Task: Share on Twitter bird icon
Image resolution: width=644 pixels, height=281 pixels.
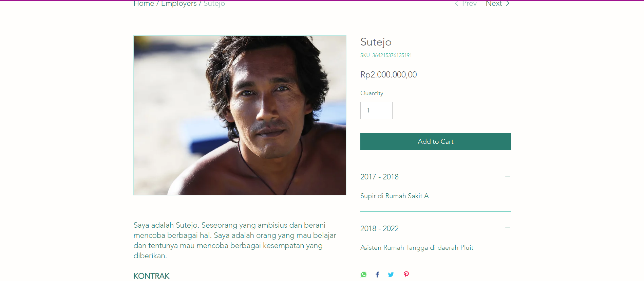Action: pyautogui.click(x=391, y=275)
